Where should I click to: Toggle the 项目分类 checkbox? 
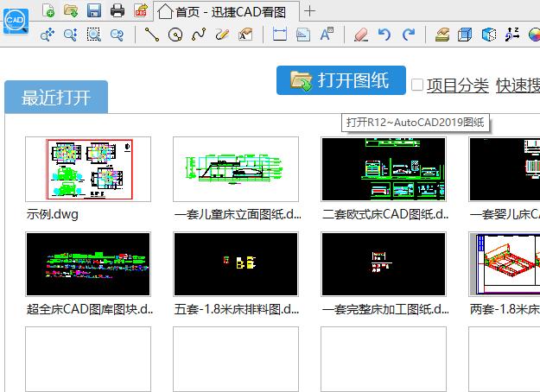(417, 85)
